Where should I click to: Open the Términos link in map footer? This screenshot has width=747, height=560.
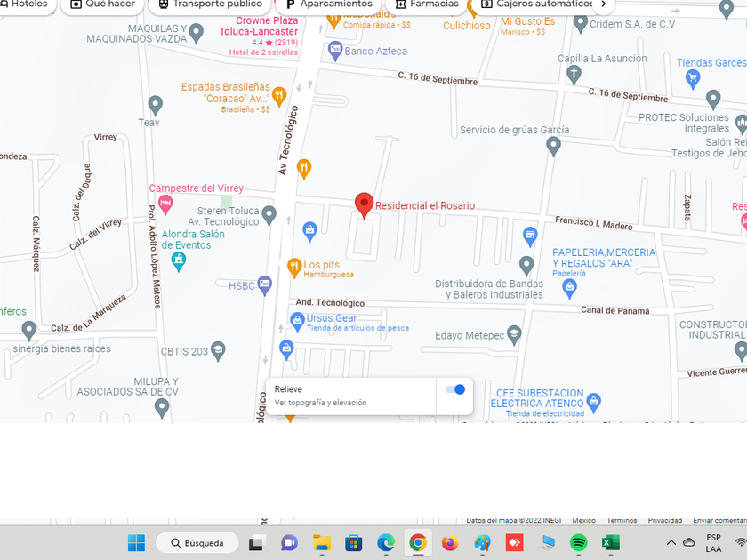pyautogui.click(x=622, y=521)
